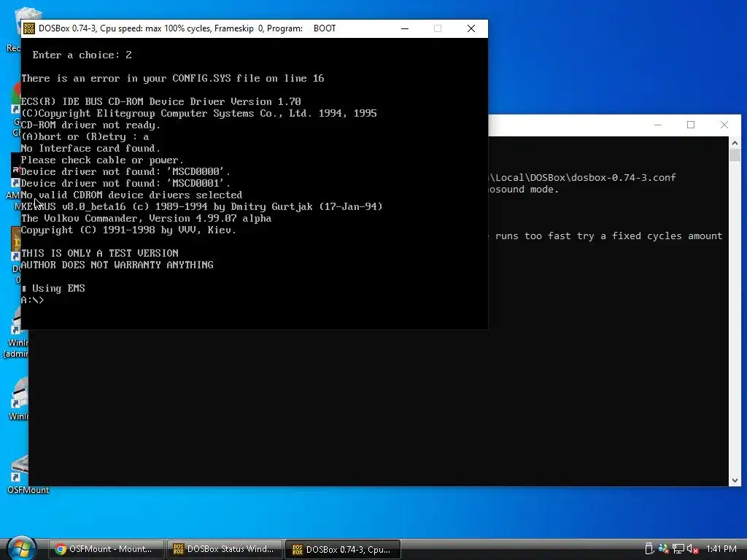Image resolution: width=747 pixels, height=560 pixels.
Task: Select the DOSBox 0.74-3 taskbar button
Action: [343, 549]
